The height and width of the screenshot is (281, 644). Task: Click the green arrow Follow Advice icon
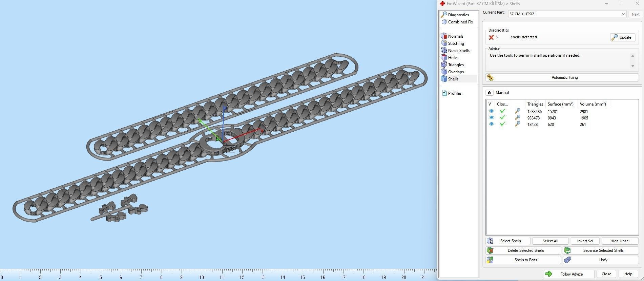click(x=549, y=274)
